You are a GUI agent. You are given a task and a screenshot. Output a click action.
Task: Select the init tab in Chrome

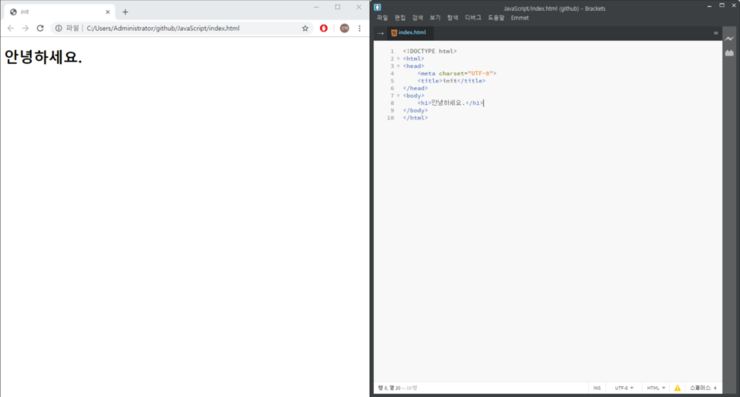59,12
